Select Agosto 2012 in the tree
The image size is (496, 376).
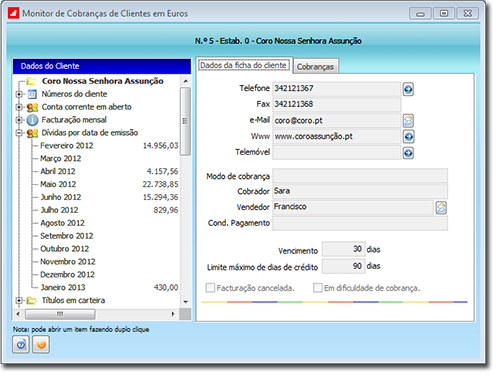pyautogui.click(x=62, y=223)
